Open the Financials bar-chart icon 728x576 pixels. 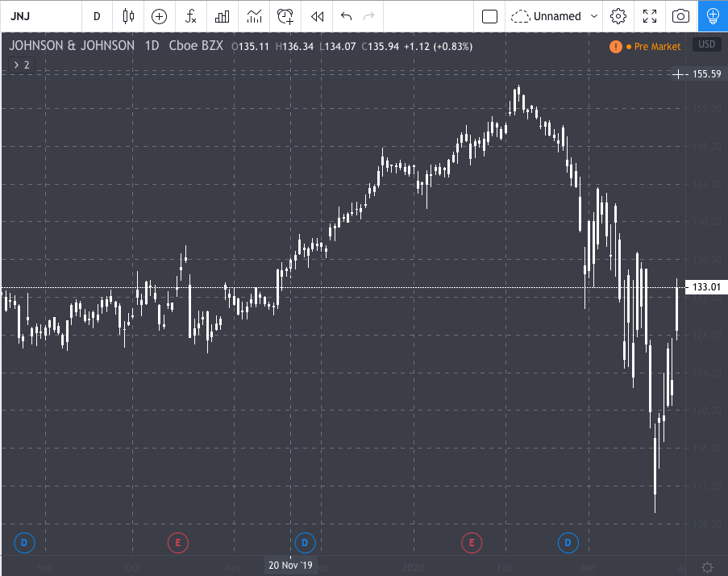(223, 16)
